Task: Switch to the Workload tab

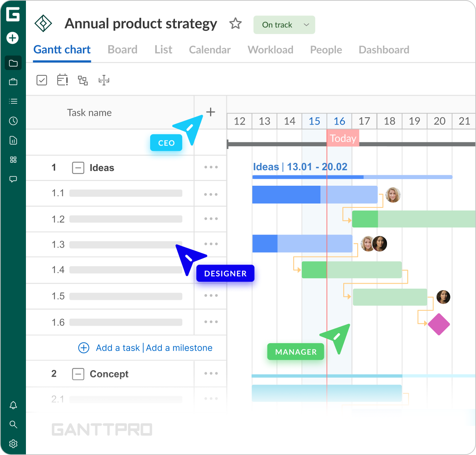Action: 270,50
